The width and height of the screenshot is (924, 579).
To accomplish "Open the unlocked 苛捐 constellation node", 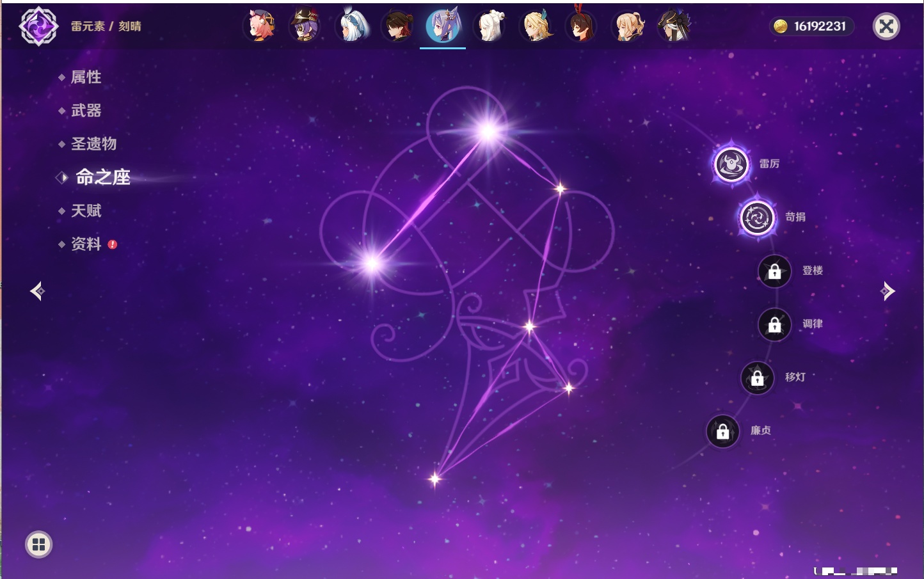I will 757,218.
